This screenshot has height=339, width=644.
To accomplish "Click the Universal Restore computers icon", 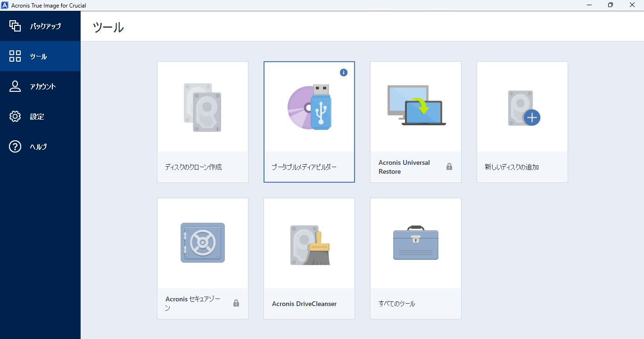I will [416, 105].
